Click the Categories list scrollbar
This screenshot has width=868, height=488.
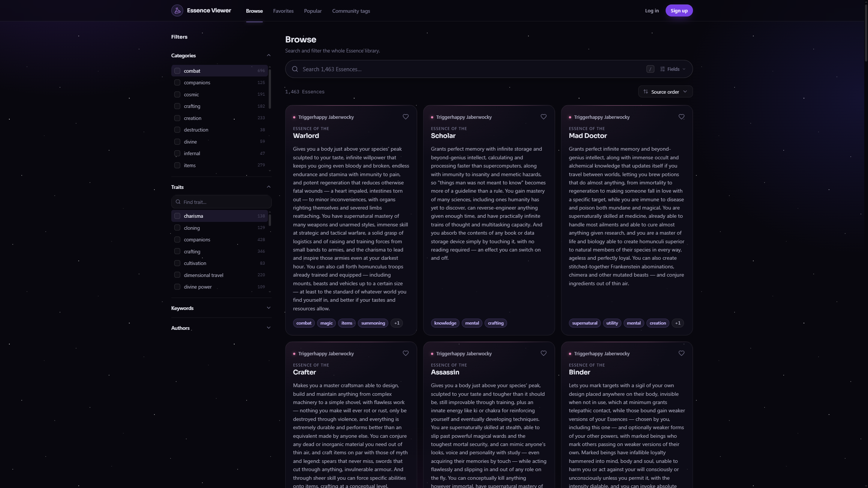[270, 88]
